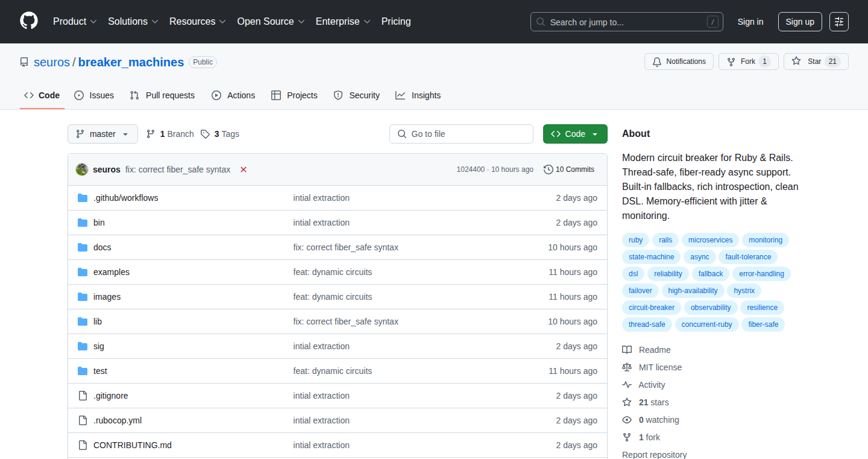Click the examples folder icon

[x=83, y=272]
